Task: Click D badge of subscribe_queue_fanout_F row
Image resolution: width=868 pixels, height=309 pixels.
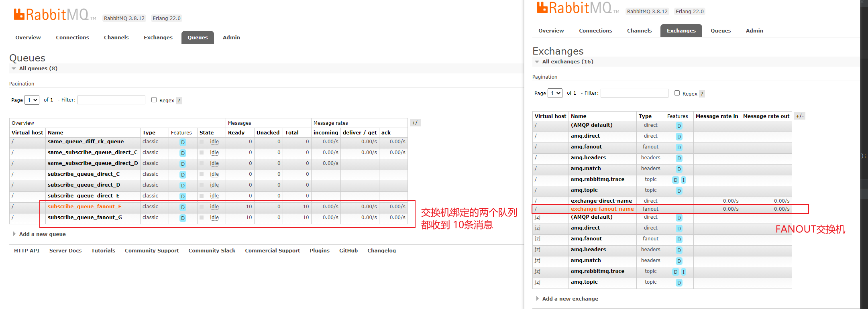Action: point(183,207)
